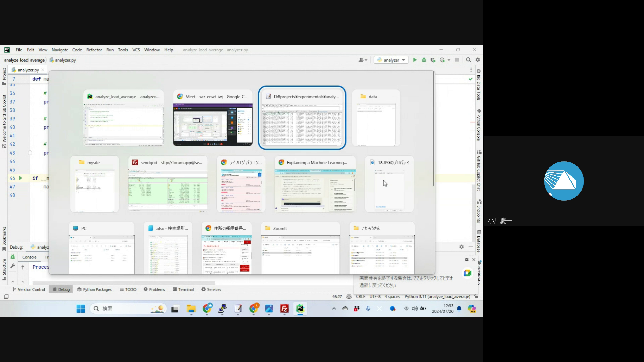This screenshot has width=644, height=362.
Task: Click the PyCharm taskbar icon
Action: 300,309
